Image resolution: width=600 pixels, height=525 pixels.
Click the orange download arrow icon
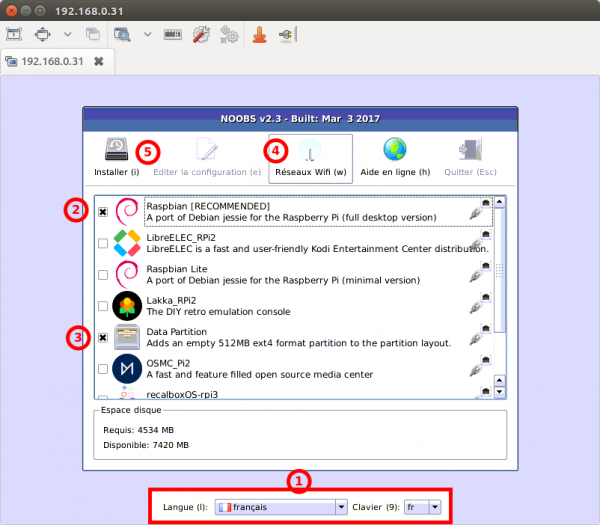258,33
